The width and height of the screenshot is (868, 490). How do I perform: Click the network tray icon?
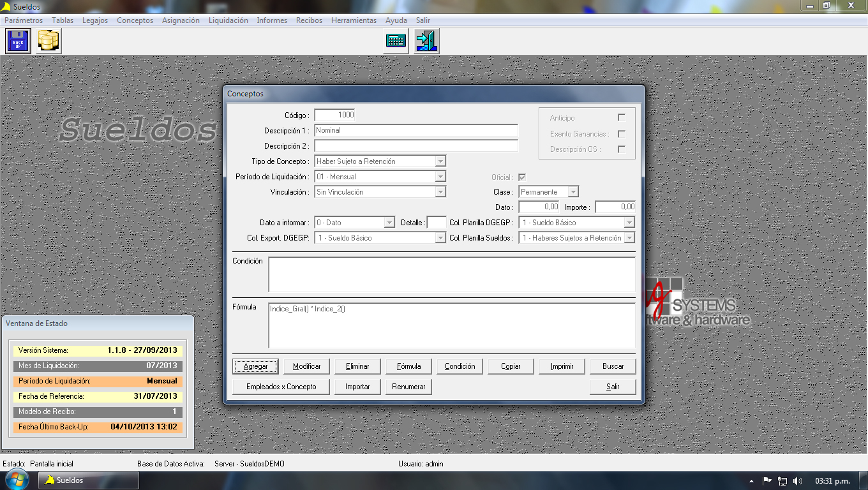782,480
